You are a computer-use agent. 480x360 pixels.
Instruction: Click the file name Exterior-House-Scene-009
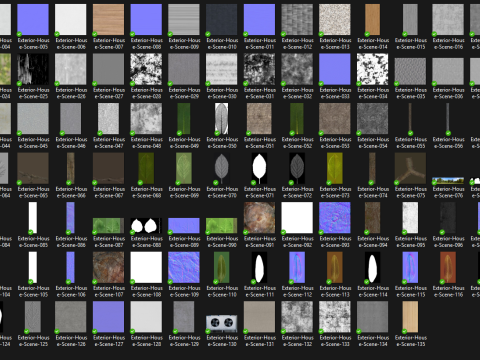tap(184, 44)
